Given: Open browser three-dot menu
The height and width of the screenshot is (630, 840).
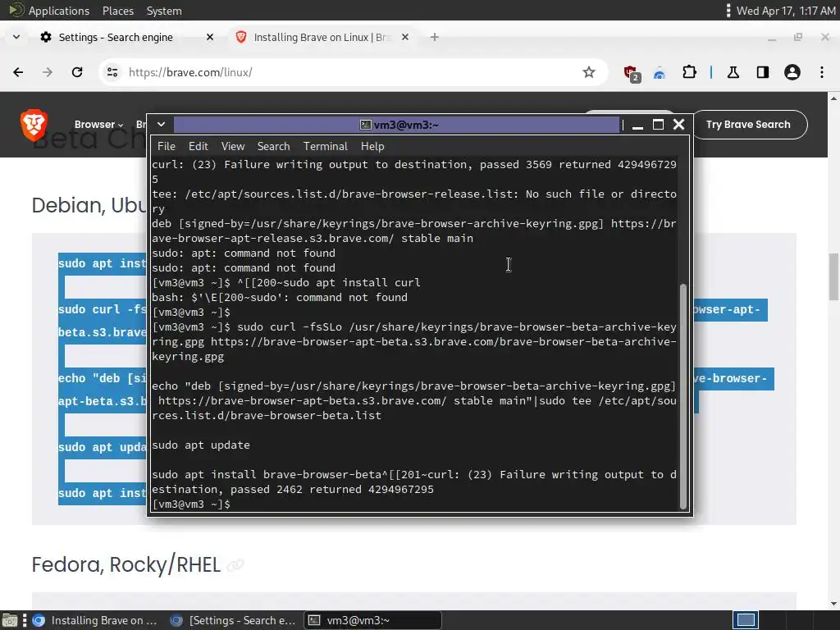Looking at the screenshot, I should point(822,72).
